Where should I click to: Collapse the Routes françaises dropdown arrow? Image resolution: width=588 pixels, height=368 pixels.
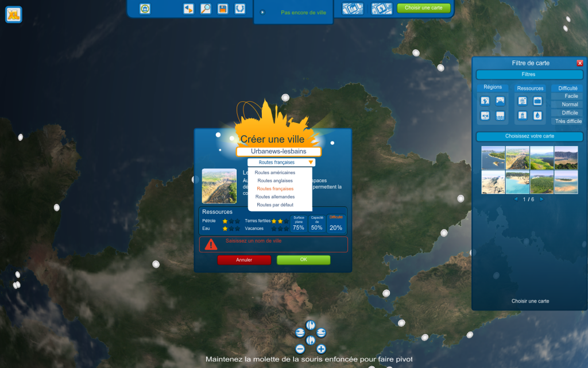click(x=311, y=163)
